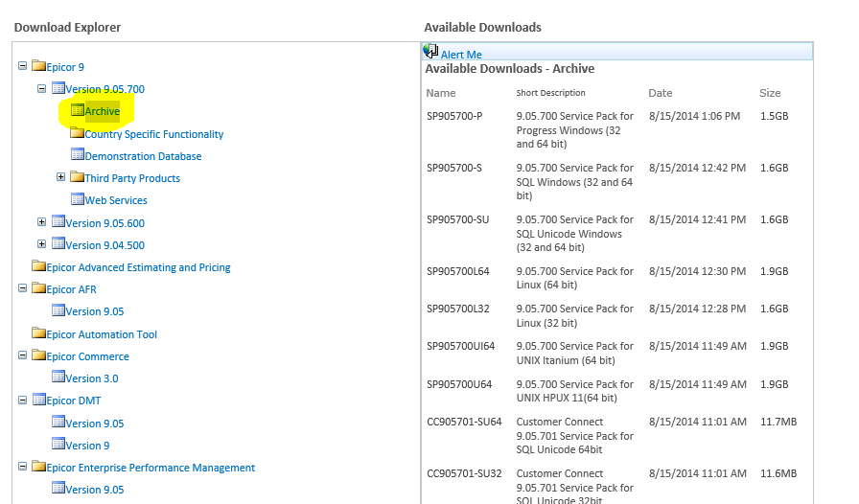Expand the Third Party Products node

pos(60,177)
